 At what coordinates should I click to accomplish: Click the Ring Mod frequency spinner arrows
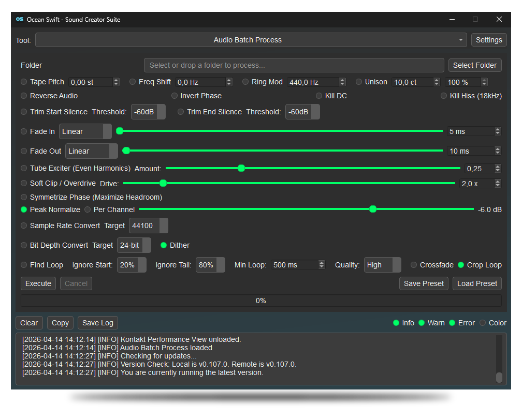point(342,82)
